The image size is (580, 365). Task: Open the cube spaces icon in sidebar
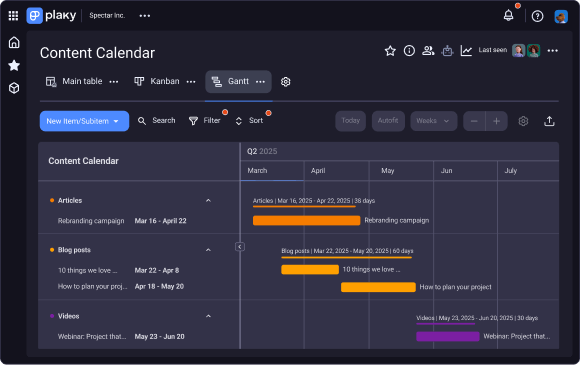tap(14, 88)
